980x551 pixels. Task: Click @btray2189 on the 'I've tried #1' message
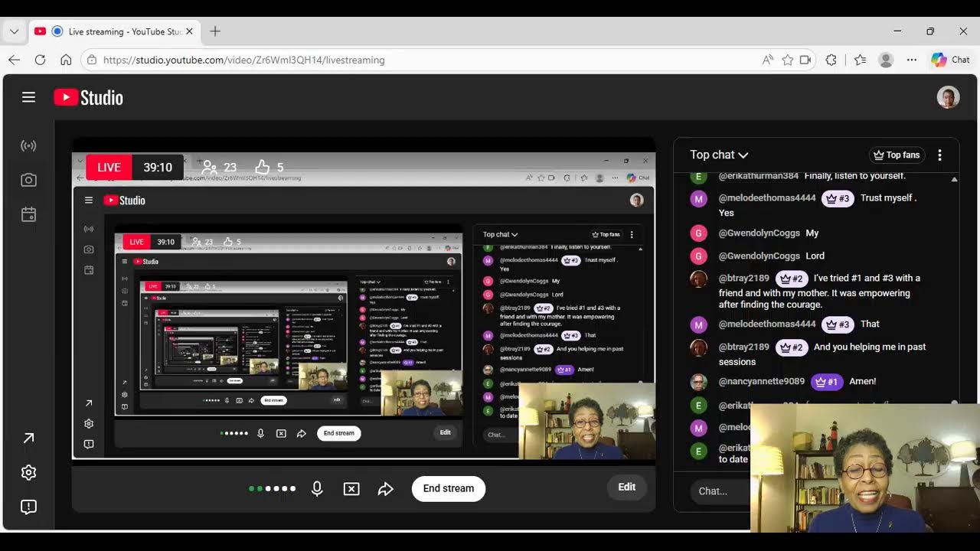(x=744, y=278)
